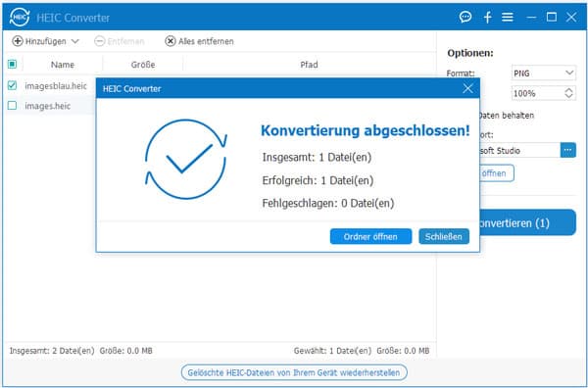The image size is (588, 388).
Task: Toggle the select-all checkbox in header
Action: pyautogui.click(x=12, y=64)
